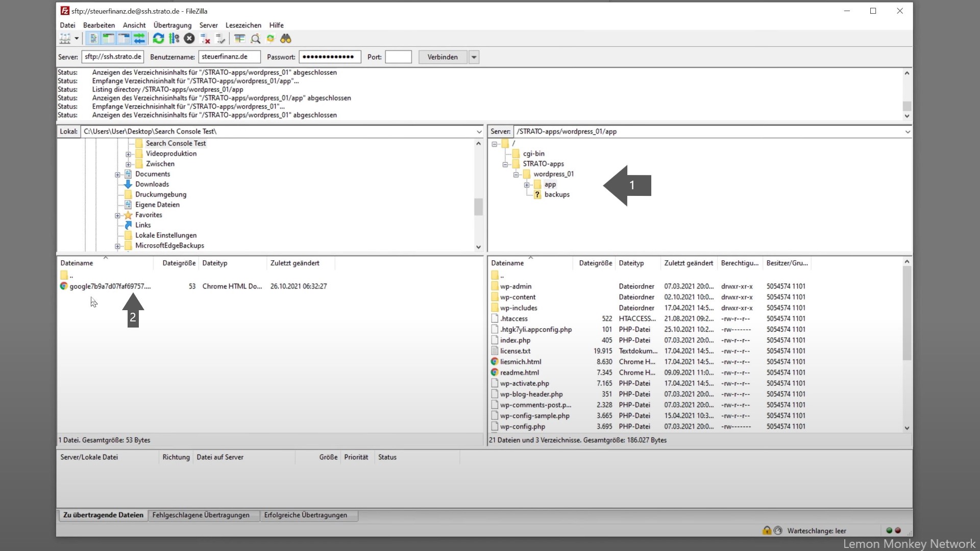Open the quickconnect history dropdown arrow
Viewport: 980px width, 551px height.
[474, 57]
